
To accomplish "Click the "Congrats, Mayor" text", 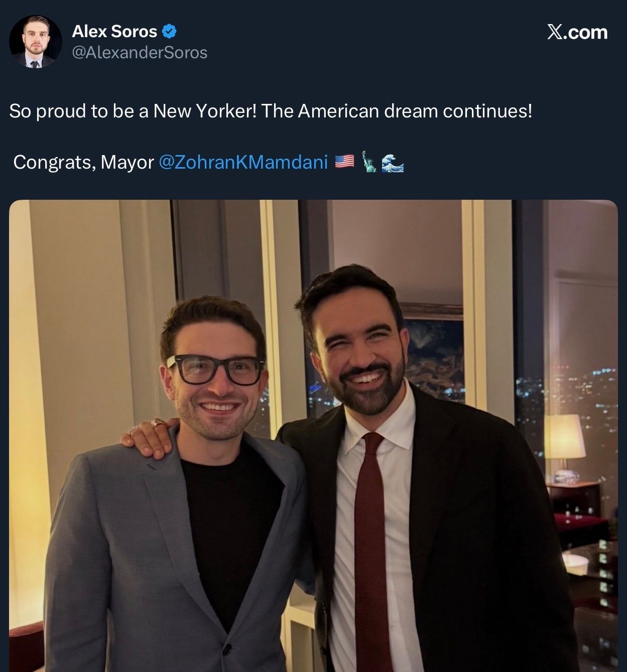I will (x=83, y=162).
